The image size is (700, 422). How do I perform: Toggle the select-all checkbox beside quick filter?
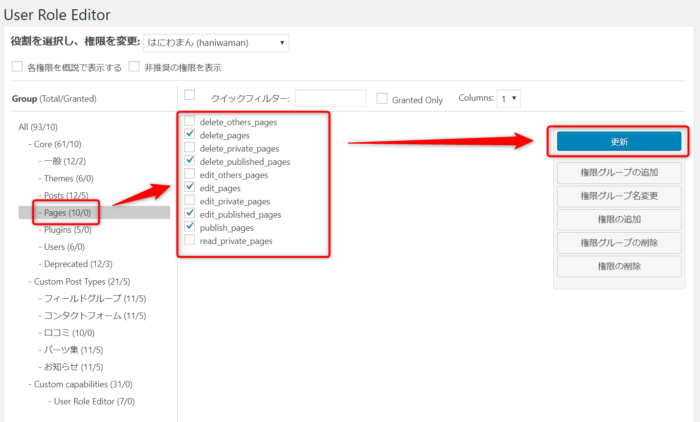(x=190, y=96)
